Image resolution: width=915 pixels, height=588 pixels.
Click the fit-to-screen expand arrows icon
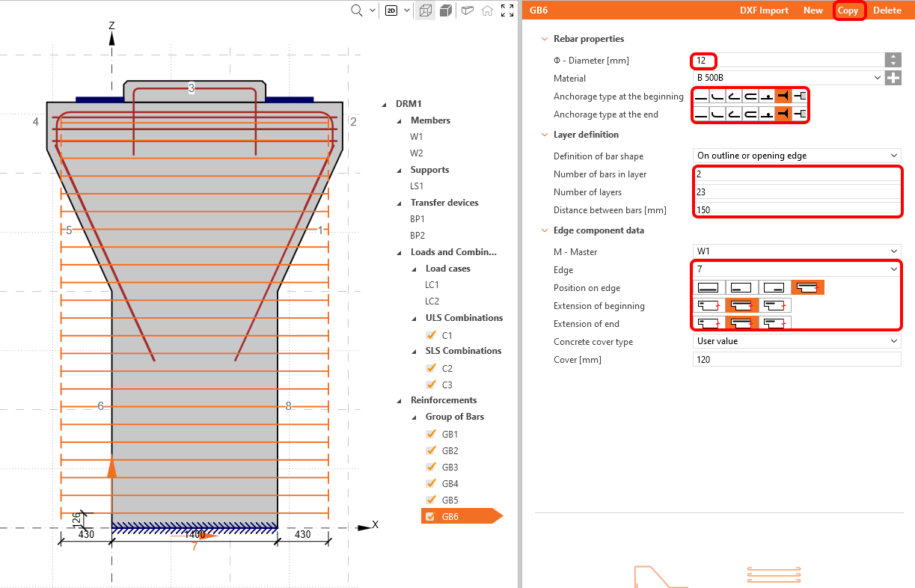coord(507,10)
